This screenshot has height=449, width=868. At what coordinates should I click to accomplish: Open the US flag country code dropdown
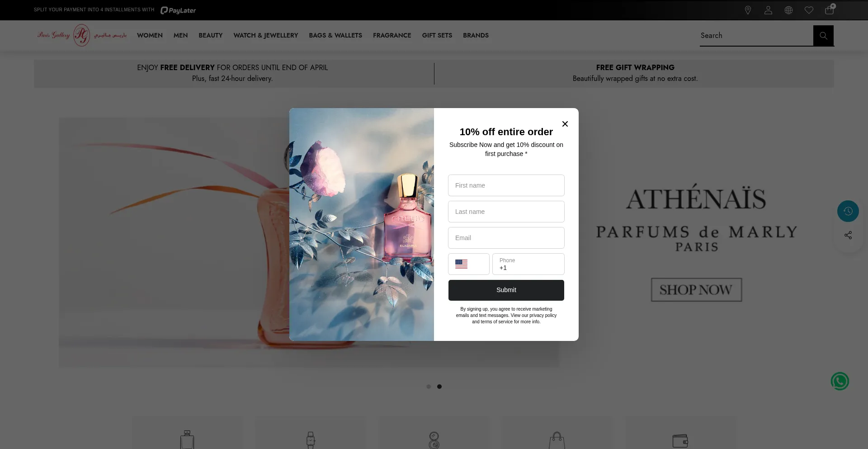pyautogui.click(x=469, y=264)
